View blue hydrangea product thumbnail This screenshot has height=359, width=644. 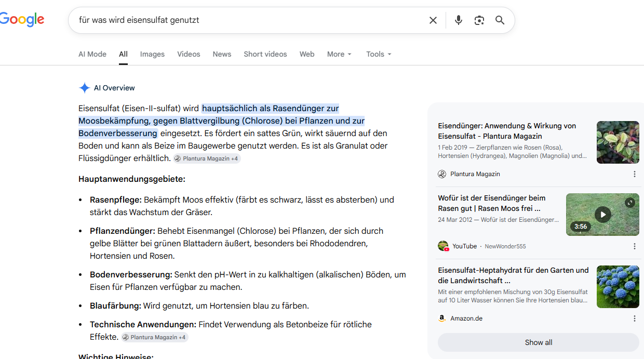[618, 287]
